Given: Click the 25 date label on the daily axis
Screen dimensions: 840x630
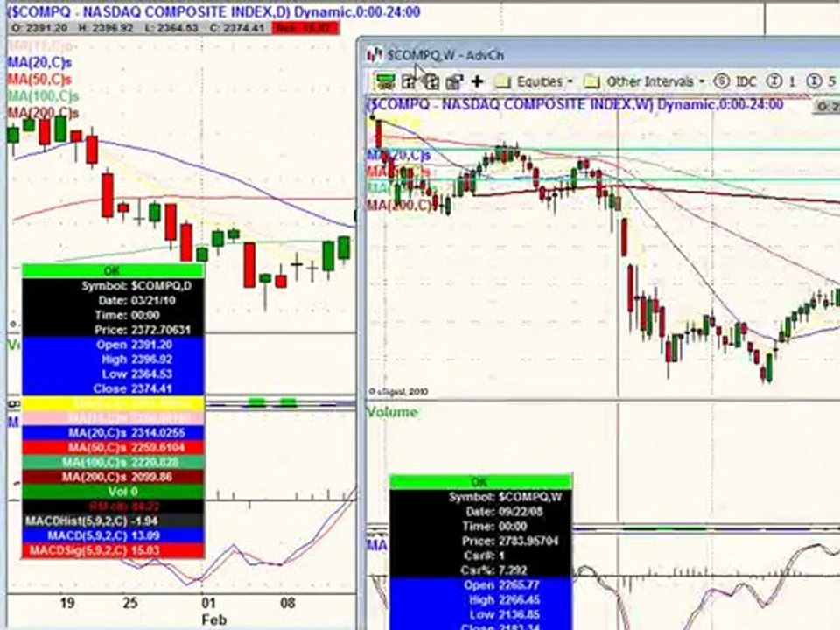Looking at the screenshot, I should click(130, 603).
